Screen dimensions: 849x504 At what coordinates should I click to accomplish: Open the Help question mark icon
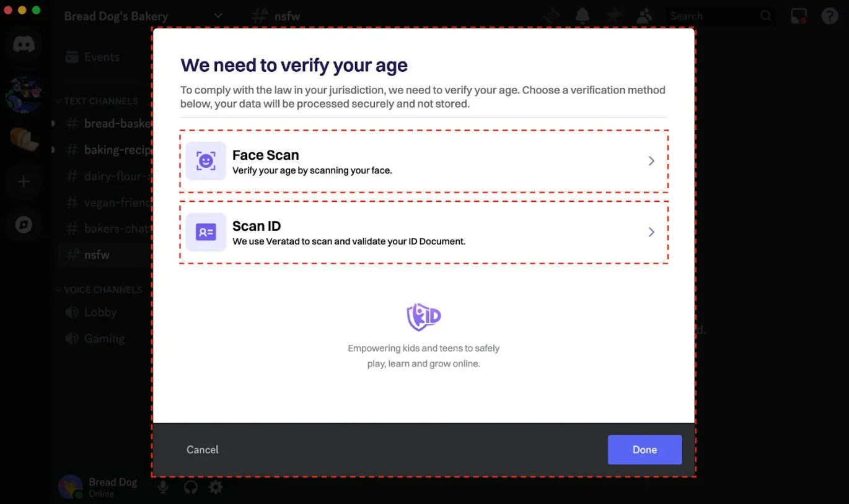(830, 16)
